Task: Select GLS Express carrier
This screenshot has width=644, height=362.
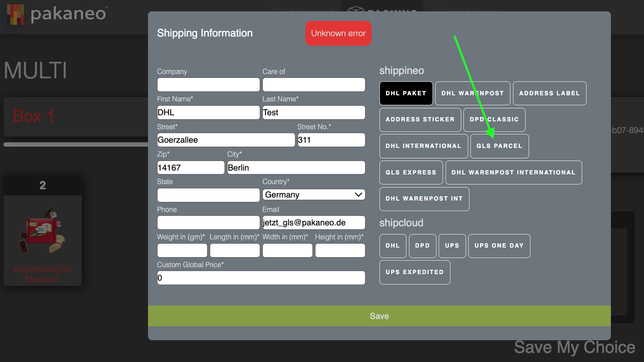Action: pyautogui.click(x=411, y=172)
